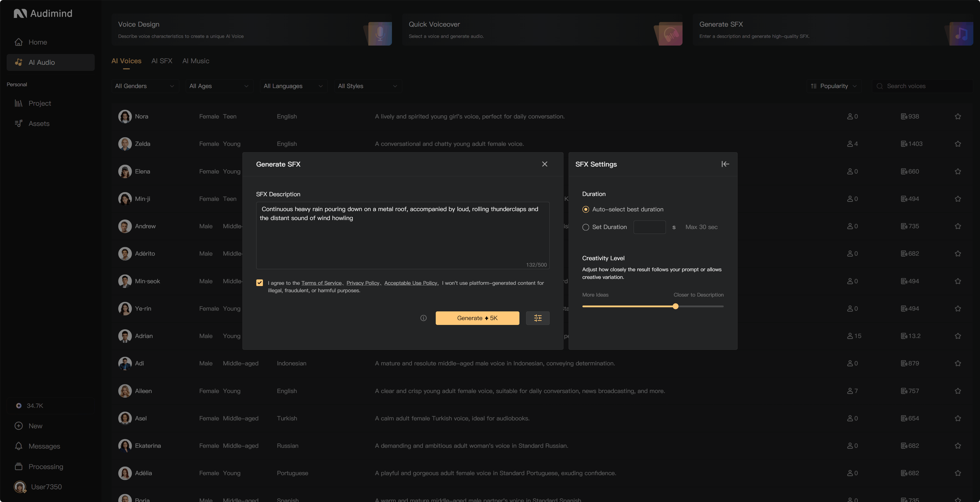
Task: Open the Acceptable Use Policy link
Action: [x=410, y=283]
